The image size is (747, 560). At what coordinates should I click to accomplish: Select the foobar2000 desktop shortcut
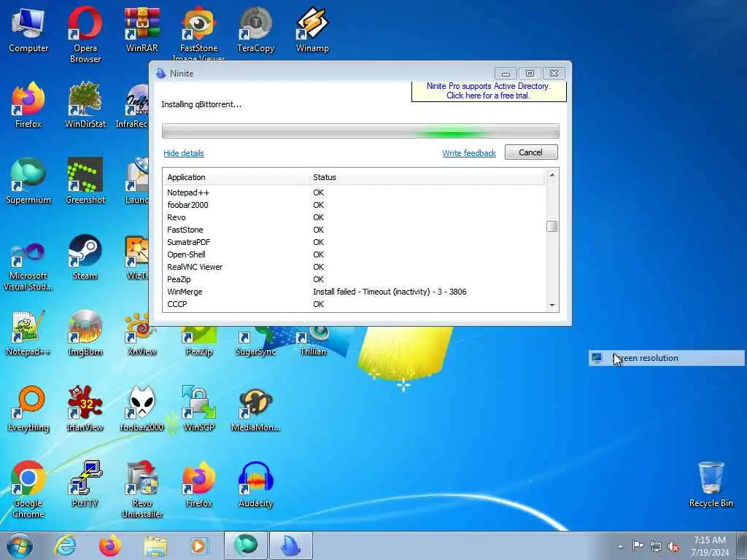(142, 408)
